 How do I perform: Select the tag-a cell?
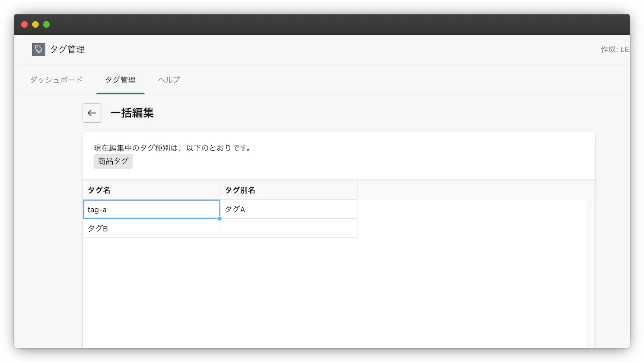(x=151, y=209)
